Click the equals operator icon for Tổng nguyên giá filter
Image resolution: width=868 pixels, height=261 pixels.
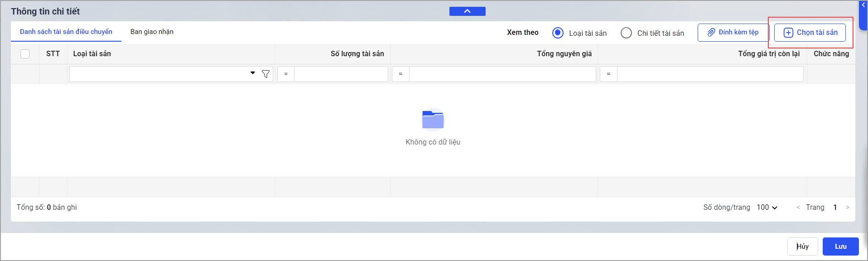coord(400,74)
